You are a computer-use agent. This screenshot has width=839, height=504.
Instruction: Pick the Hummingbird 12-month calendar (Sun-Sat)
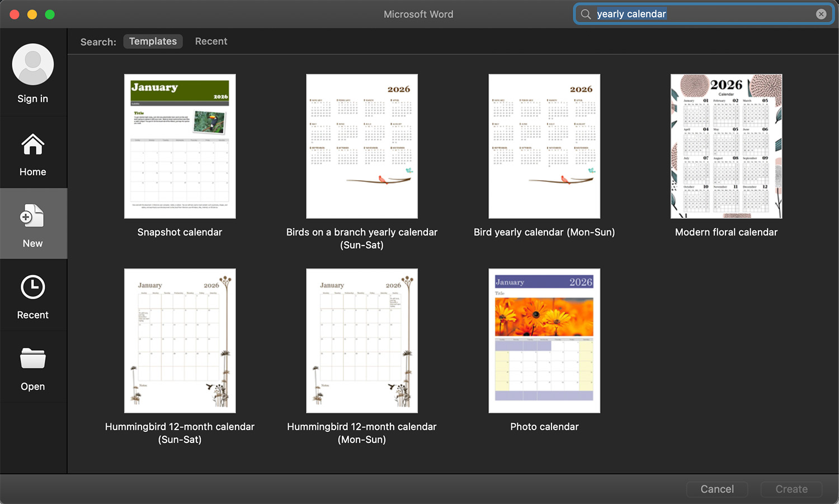coord(180,340)
